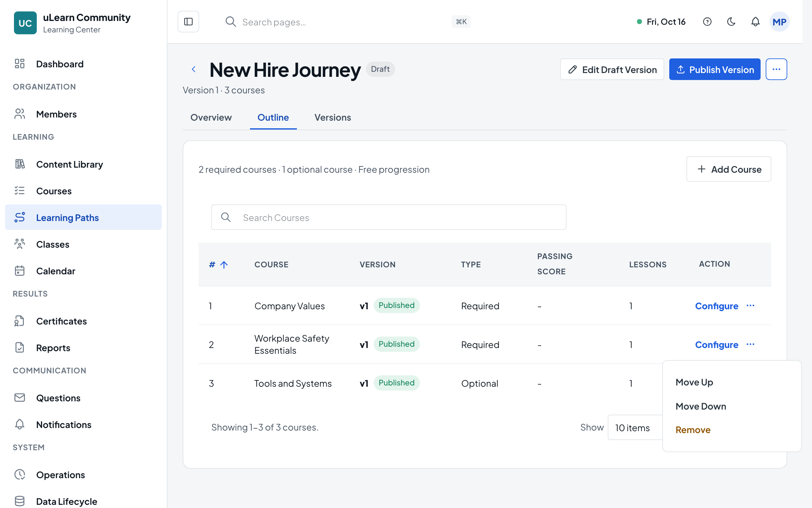Image resolution: width=812 pixels, height=508 pixels.
Task: Open Classes in the sidebar
Action: (83, 244)
